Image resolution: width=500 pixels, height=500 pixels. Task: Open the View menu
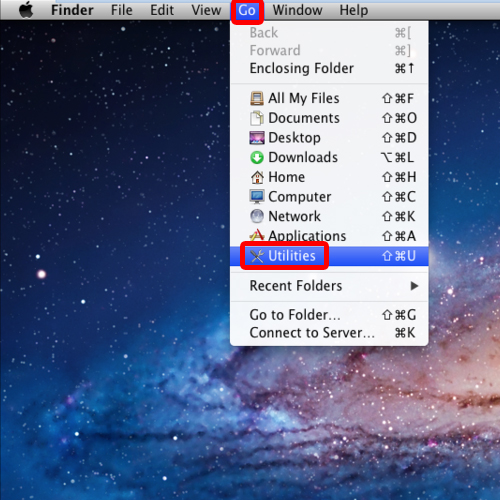point(206,10)
